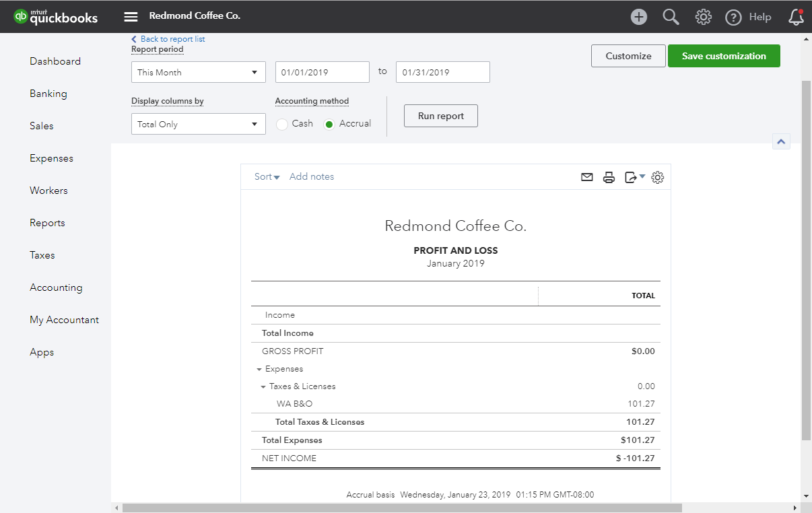Collapse the Expenses section

tap(259, 370)
